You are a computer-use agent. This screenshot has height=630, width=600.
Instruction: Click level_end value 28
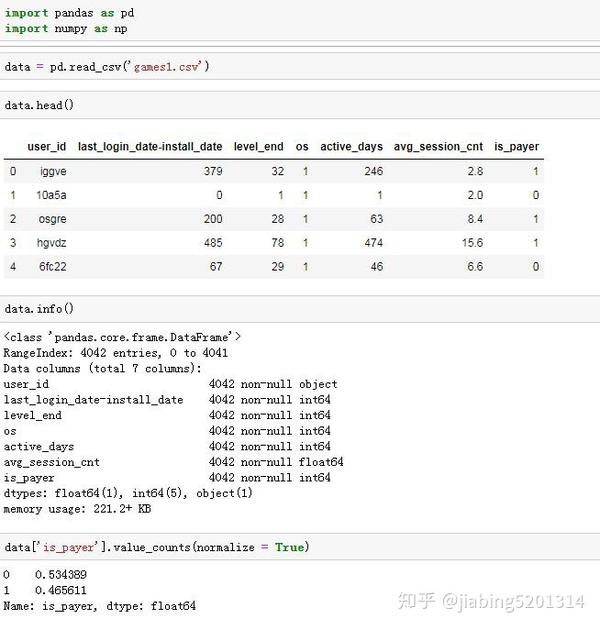point(278,219)
